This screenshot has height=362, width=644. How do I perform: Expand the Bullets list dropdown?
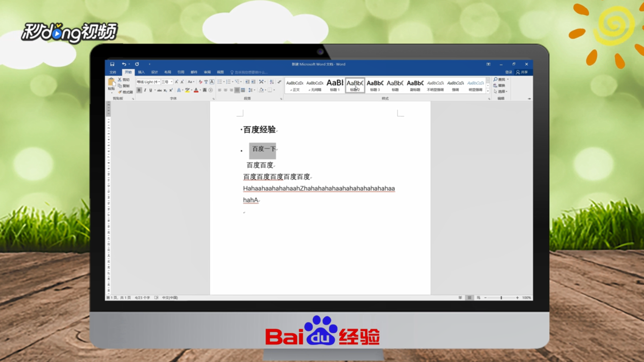[224, 82]
